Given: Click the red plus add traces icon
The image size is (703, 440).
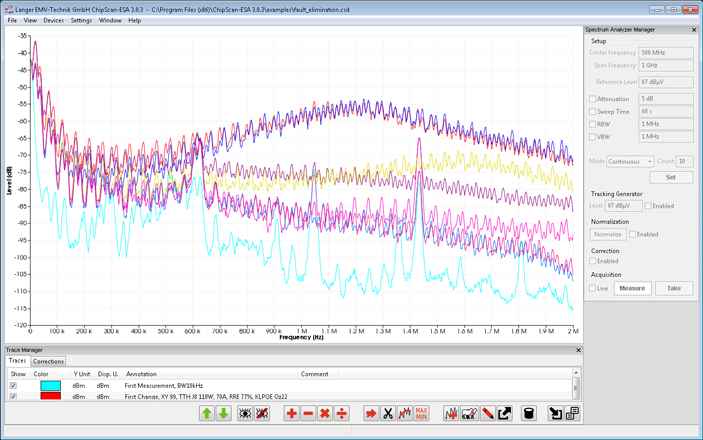Looking at the screenshot, I should (x=291, y=413).
